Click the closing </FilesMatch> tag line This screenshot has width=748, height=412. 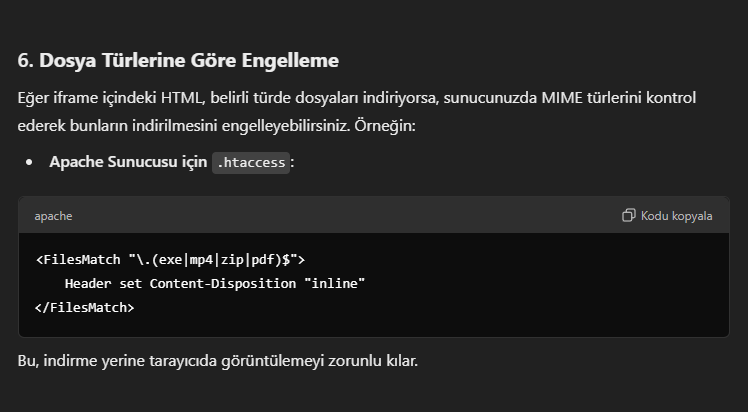(x=84, y=308)
